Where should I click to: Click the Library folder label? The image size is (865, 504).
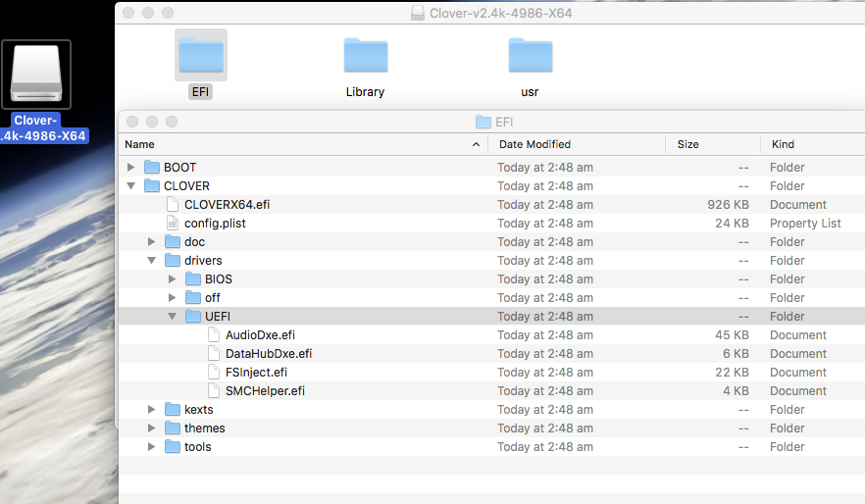(x=365, y=92)
